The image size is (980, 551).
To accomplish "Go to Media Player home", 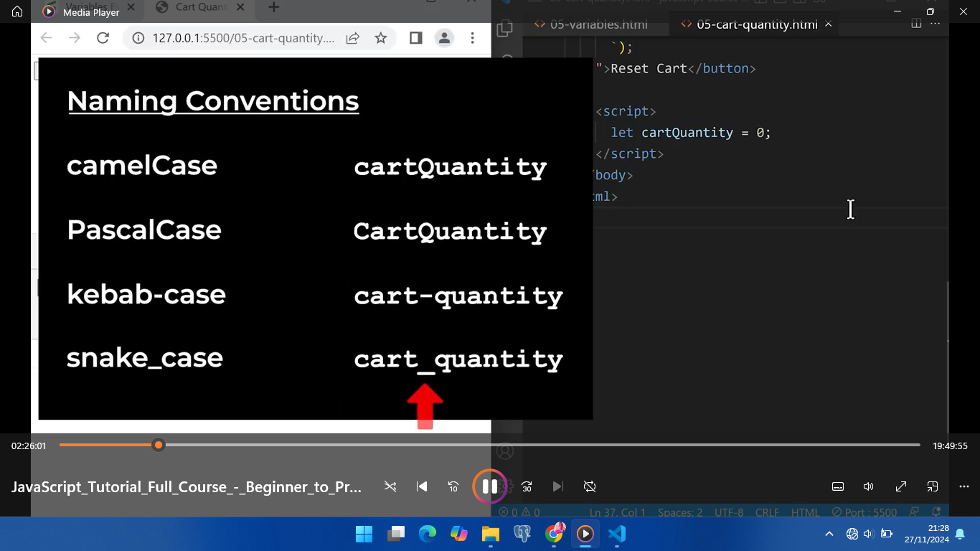I will pyautogui.click(x=17, y=11).
